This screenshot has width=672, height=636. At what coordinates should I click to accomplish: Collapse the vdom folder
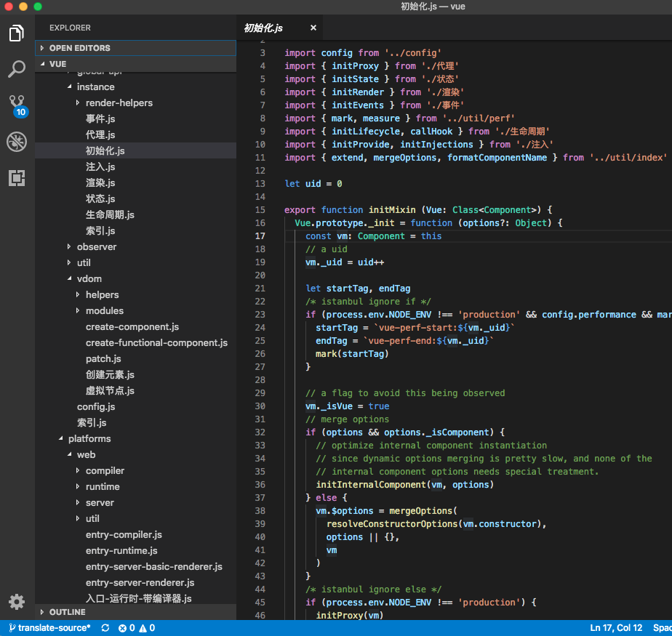(135, 279)
